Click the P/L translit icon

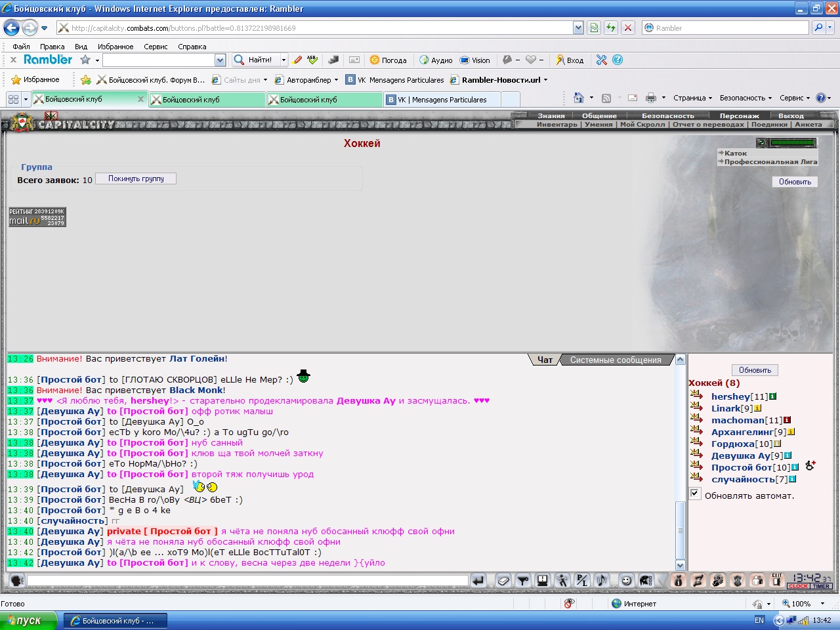point(582,581)
